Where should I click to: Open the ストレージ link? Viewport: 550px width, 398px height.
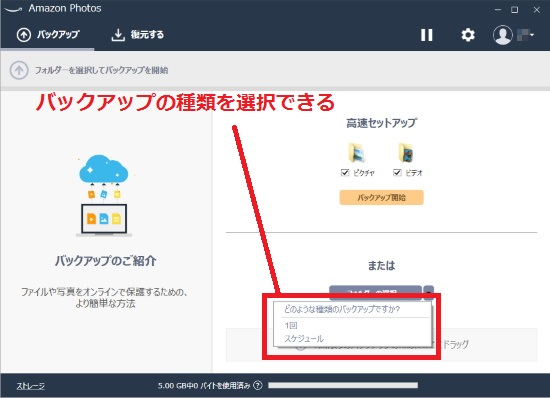31,386
